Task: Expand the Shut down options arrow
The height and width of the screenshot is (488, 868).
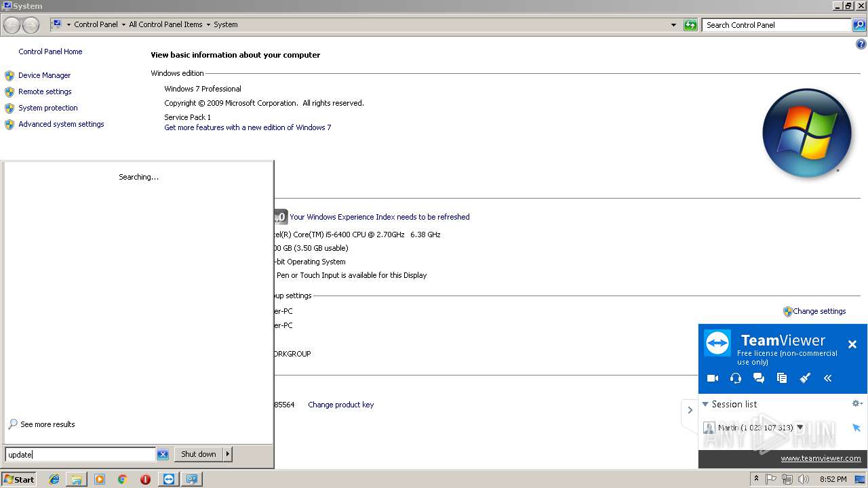Action: [228, 454]
